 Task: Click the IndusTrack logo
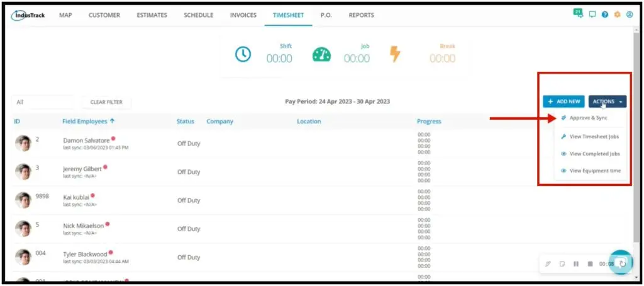tap(28, 15)
